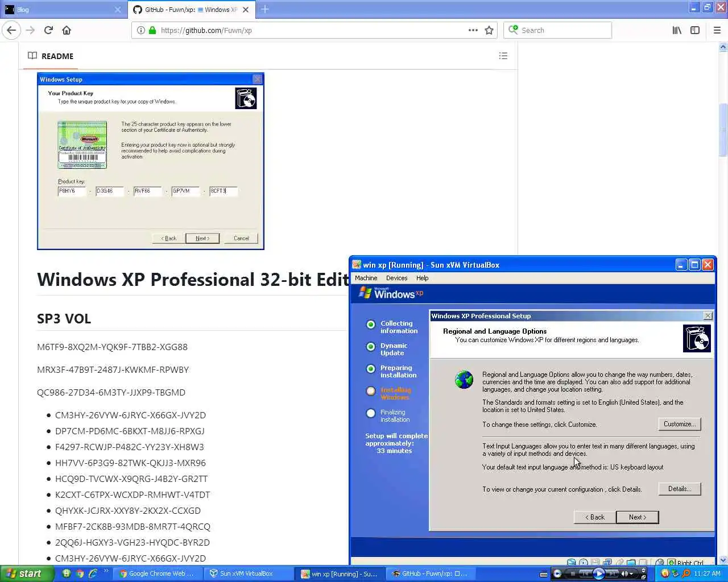Switch to Google Chrome Web taskbar item
This screenshot has height=582, width=728.
click(156, 573)
